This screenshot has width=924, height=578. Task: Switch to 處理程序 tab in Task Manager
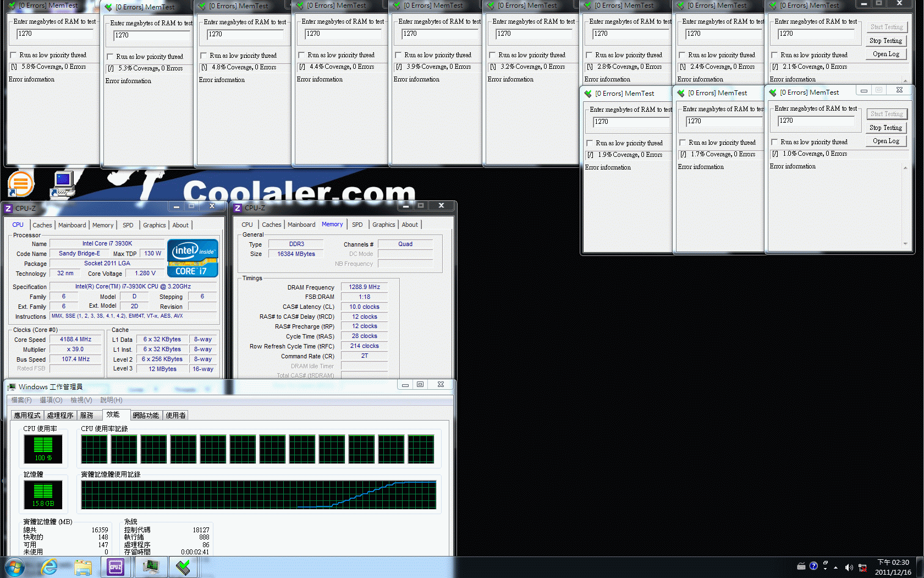click(x=61, y=415)
